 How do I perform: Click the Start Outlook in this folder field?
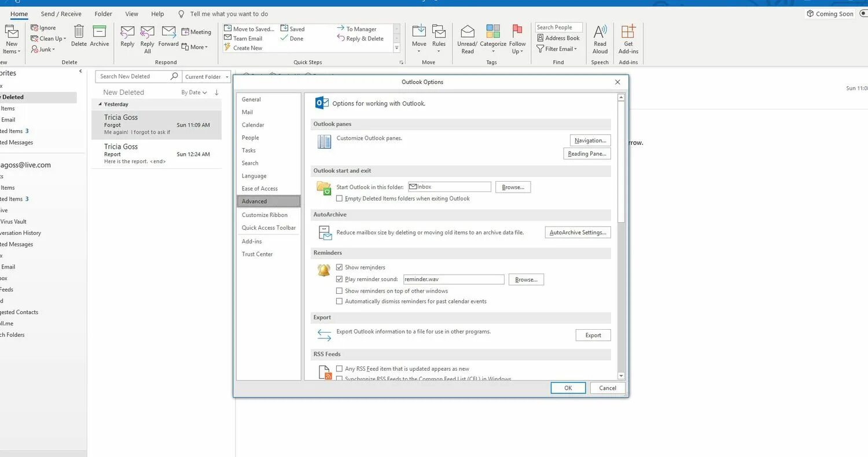tap(450, 187)
